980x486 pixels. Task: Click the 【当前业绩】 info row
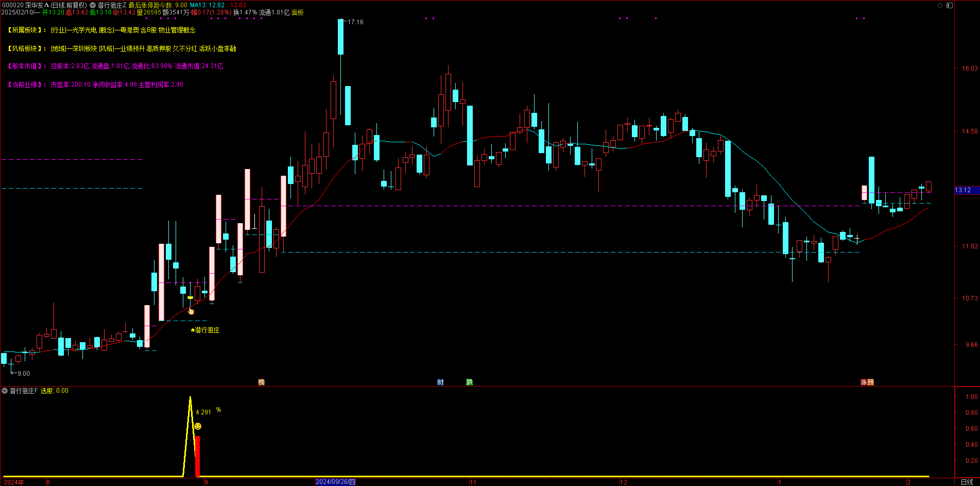(x=95, y=85)
